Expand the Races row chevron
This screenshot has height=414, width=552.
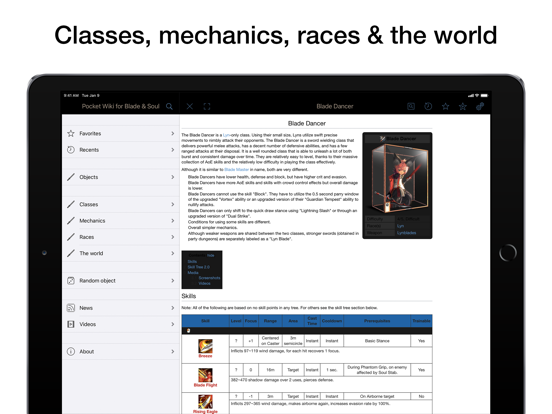point(172,237)
